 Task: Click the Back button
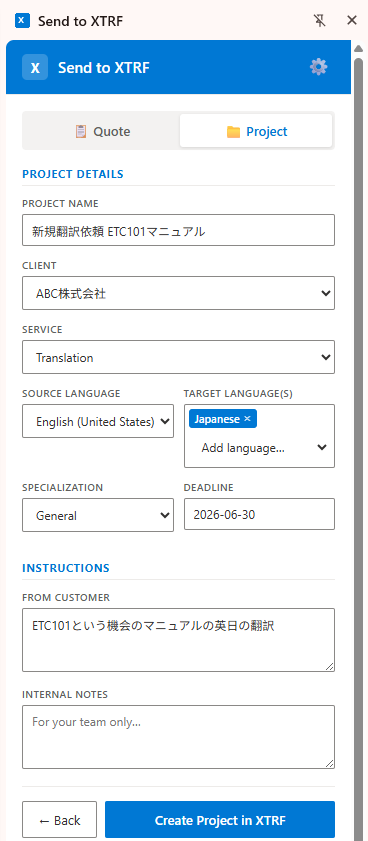60,820
